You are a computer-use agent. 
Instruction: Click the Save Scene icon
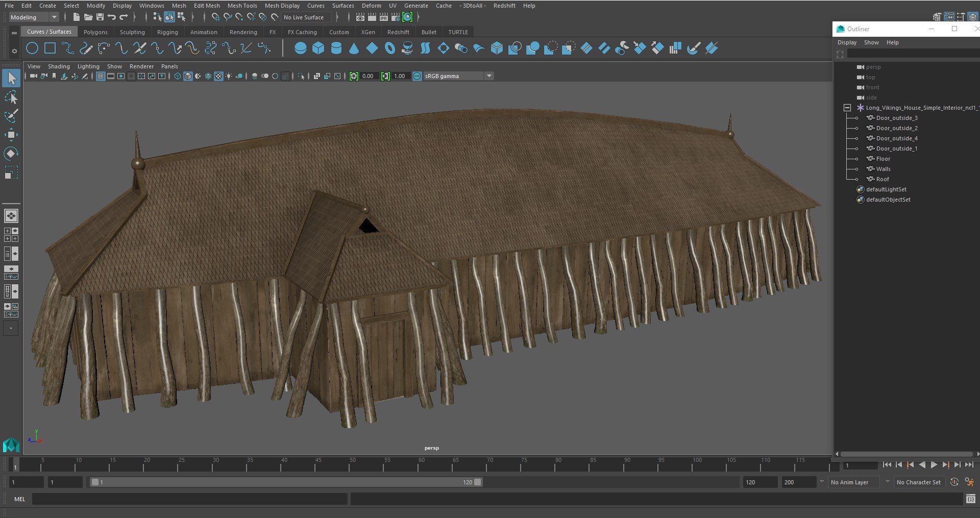click(100, 17)
